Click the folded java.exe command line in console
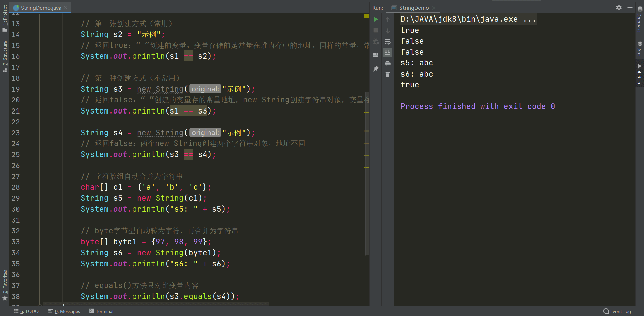The image size is (644, 316). click(x=468, y=19)
